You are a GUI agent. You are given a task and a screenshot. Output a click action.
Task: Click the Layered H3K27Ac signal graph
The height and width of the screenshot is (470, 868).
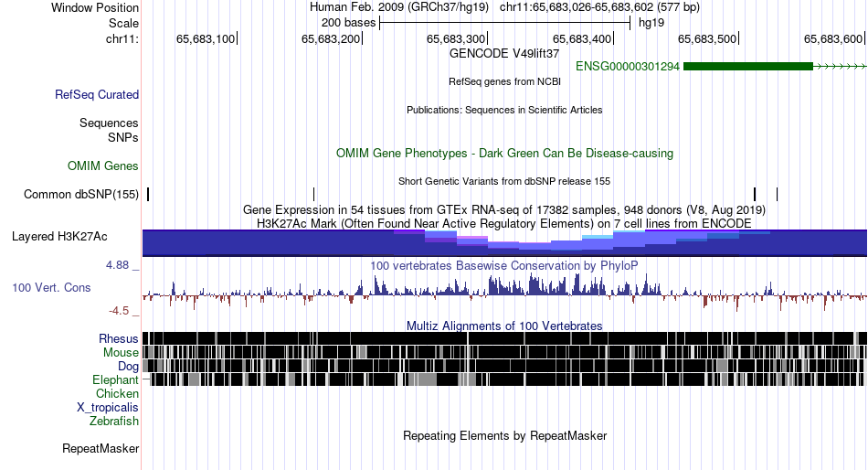[x=504, y=242]
